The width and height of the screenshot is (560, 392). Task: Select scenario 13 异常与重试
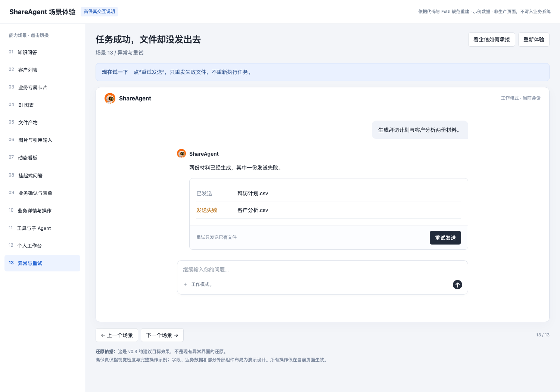tap(42, 263)
